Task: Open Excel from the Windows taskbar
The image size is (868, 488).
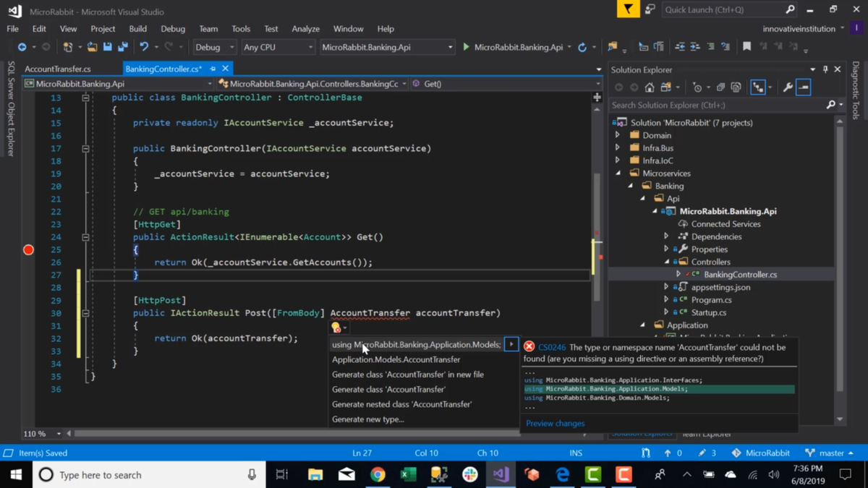Action: [408, 474]
